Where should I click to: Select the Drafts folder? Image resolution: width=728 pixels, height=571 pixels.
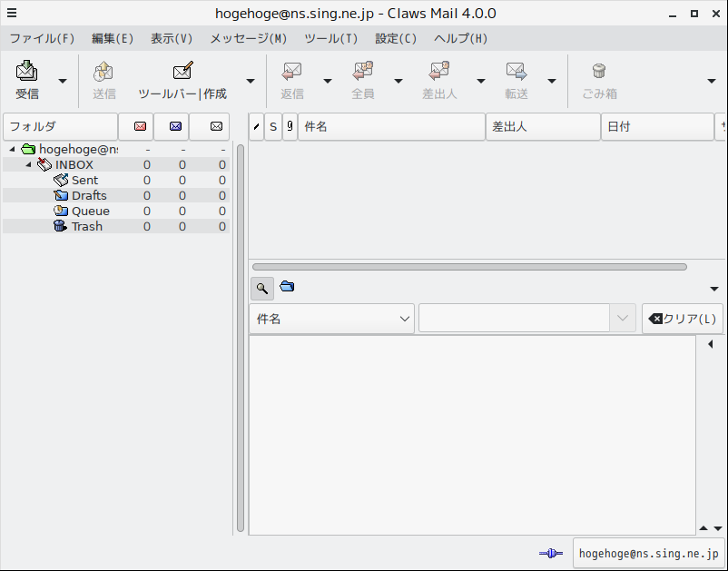[116, 195]
